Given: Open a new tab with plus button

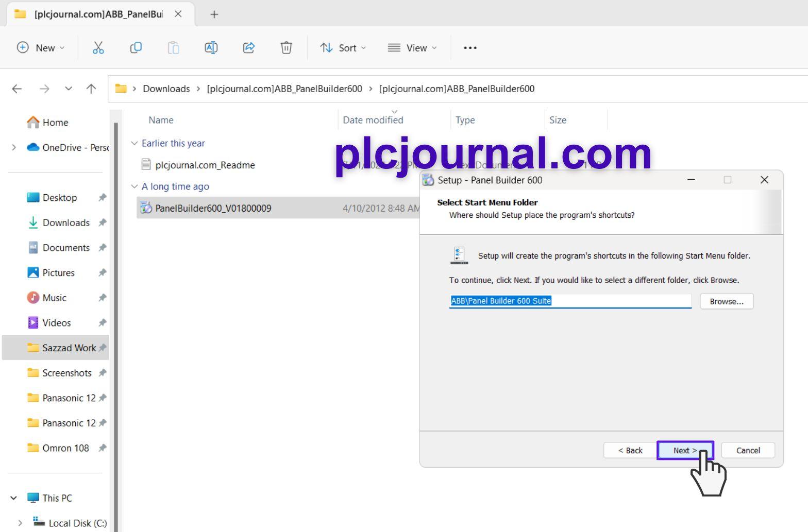Looking at the screenshot, I should click(x=214, y=14).
